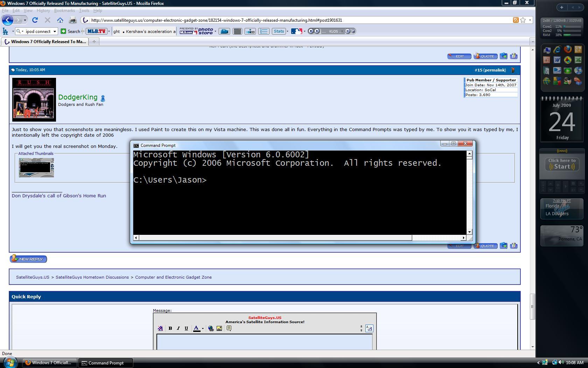Open a new tab with the plus button
Viewport: 588px width, 368px height.
(x=94, y=41)
